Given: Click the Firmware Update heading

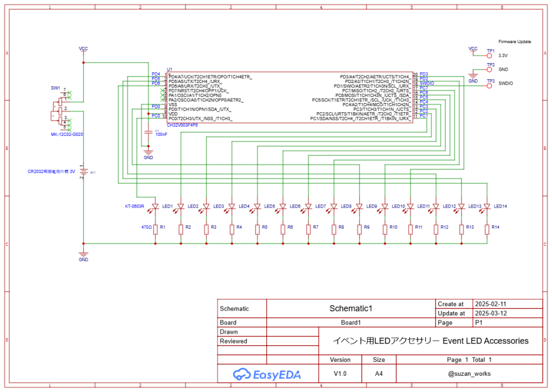Looking at the screenshot, I should (x=515, y=42).
